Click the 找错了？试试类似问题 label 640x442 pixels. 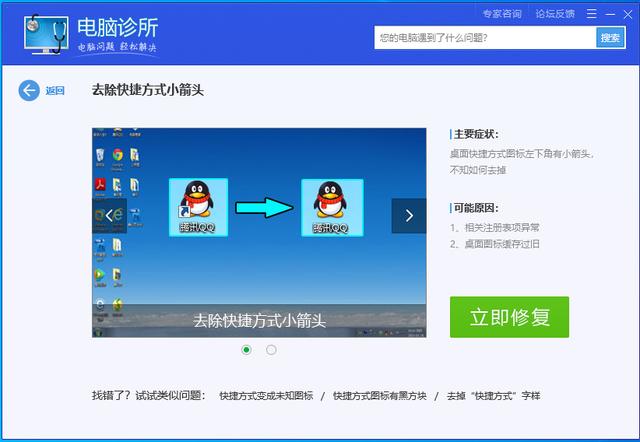coord(149,395)
